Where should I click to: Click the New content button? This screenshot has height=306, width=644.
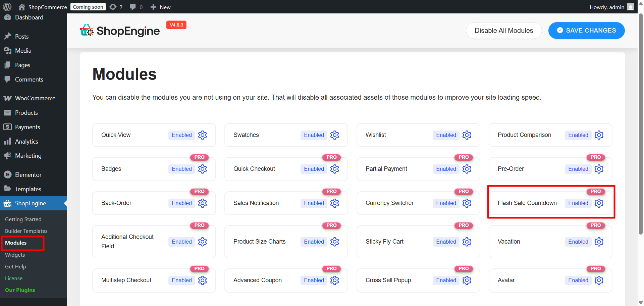click(160, 7)
